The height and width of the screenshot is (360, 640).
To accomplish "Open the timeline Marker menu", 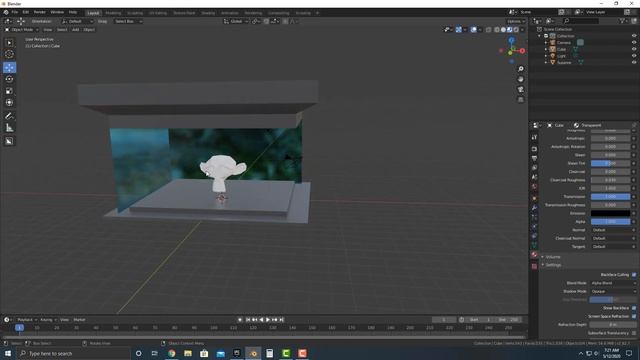I will 80,320.
